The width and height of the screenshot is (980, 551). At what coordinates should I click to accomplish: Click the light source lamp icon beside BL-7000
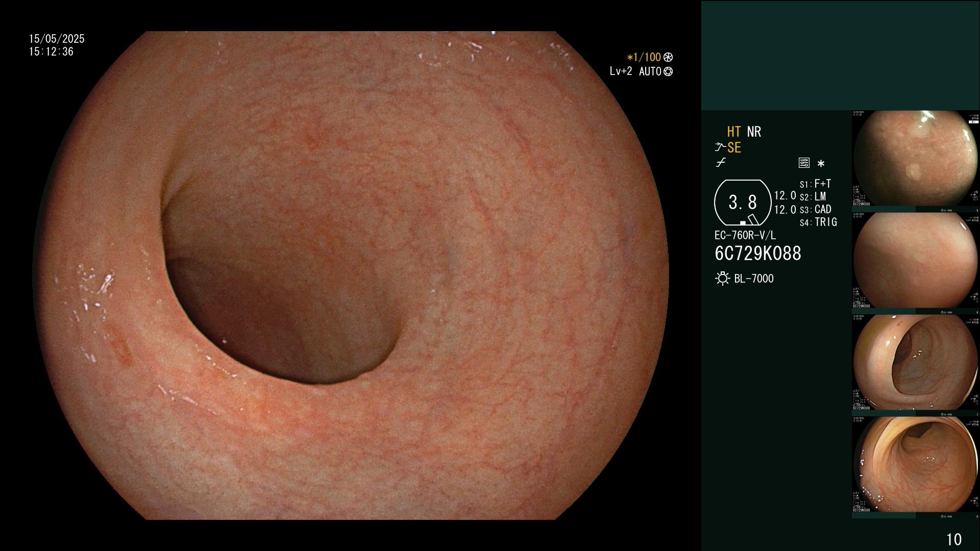[x=722, y=279]
